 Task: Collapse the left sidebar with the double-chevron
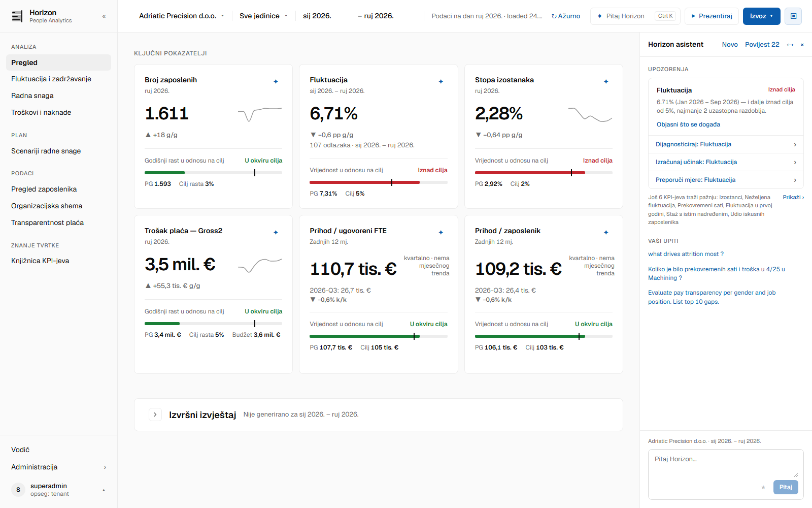point(104,16)
